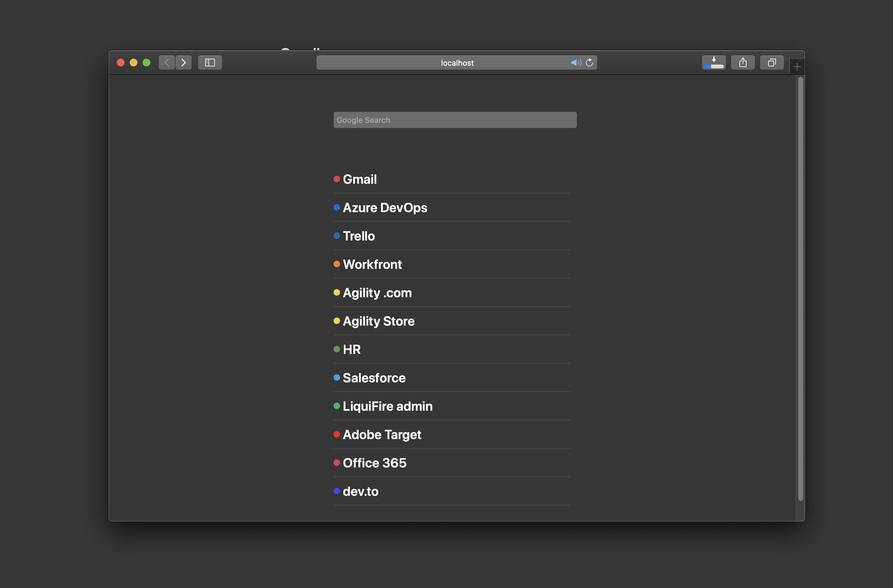Viewport: 893px width, 588px height.
Task: Click the address bar showing localhost
Action: [457, 63]
